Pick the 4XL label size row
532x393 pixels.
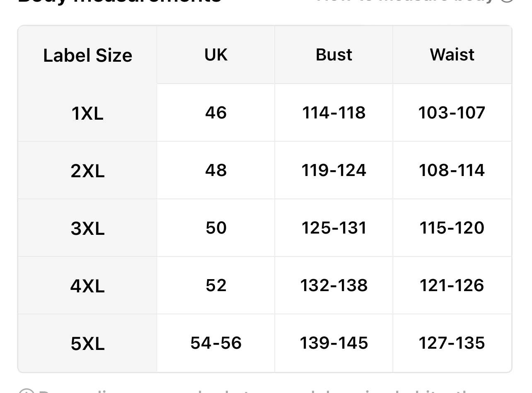click(x=87, y=286)
